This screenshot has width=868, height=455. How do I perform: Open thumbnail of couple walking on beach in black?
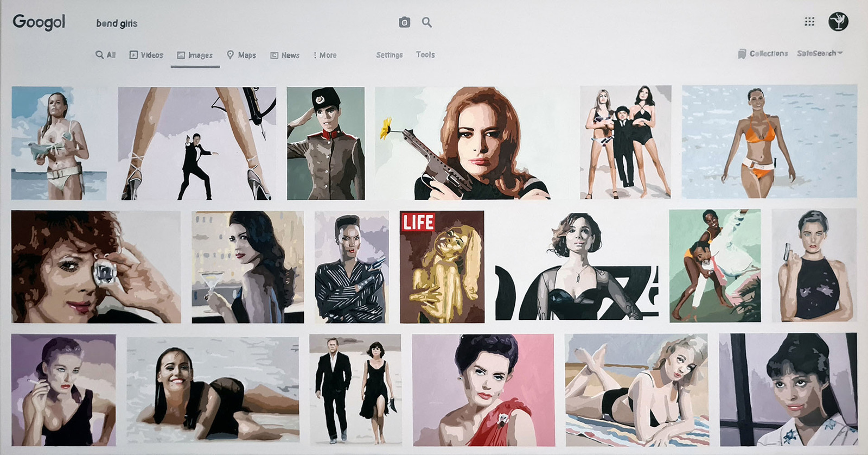tap(355, 389)
